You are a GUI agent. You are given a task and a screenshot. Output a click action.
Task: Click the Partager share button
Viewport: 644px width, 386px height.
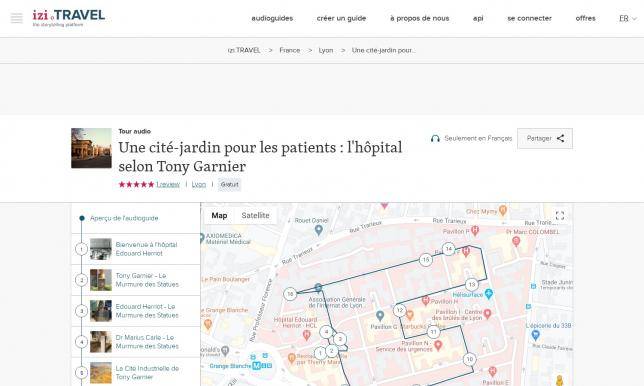point(545,138)
